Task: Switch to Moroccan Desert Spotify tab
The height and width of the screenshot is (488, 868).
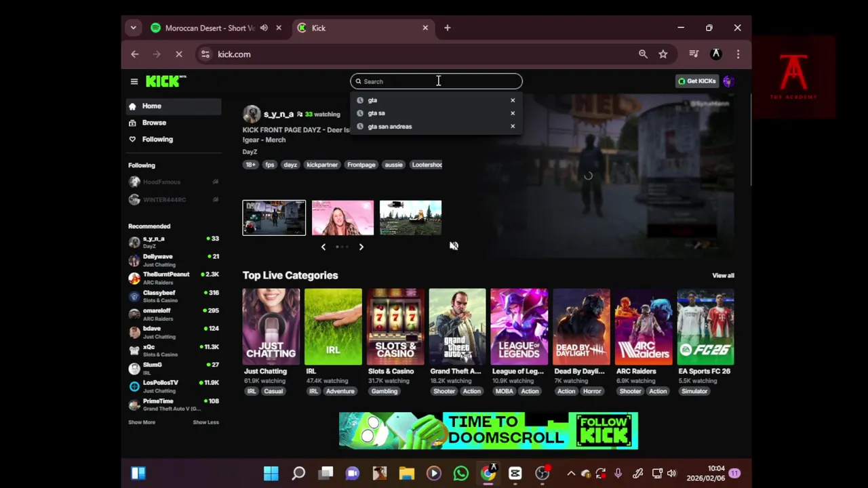Action: (x=210, y=28)
